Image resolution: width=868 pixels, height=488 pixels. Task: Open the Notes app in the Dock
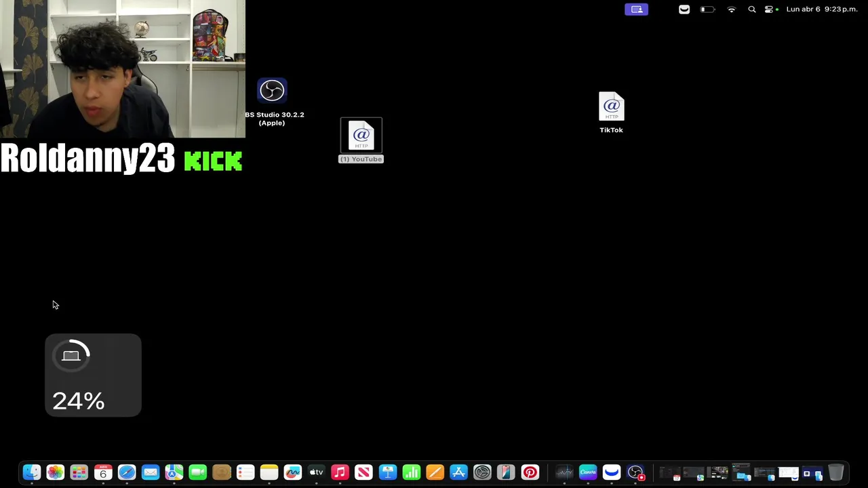(269, 472)
